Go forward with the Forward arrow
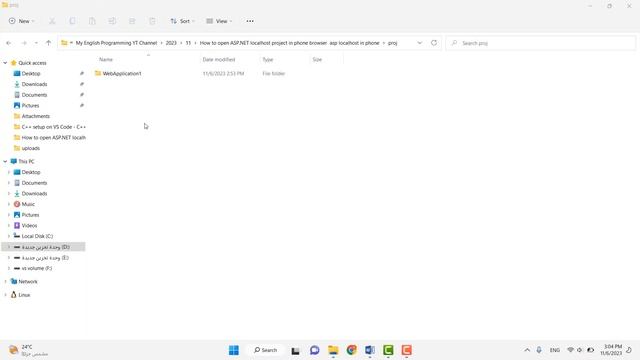The image size is (640, 360). tap(24, 43)
